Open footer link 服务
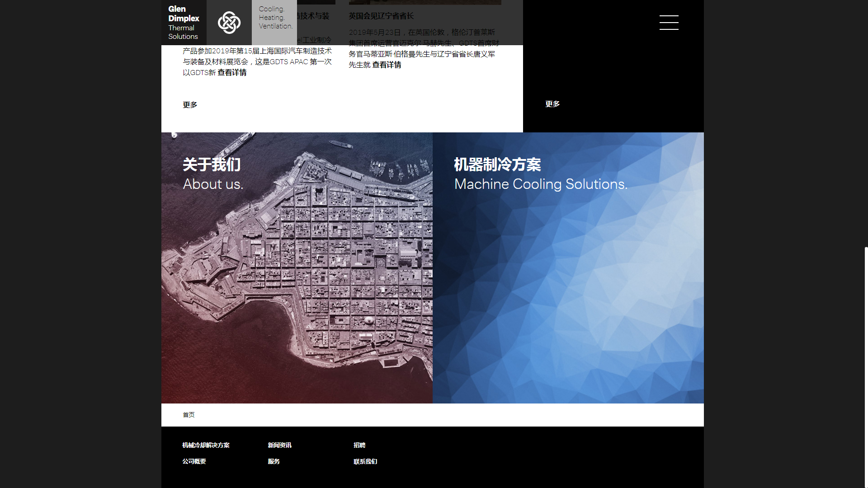This screenshot has width=868, height=488. [274, 461]
